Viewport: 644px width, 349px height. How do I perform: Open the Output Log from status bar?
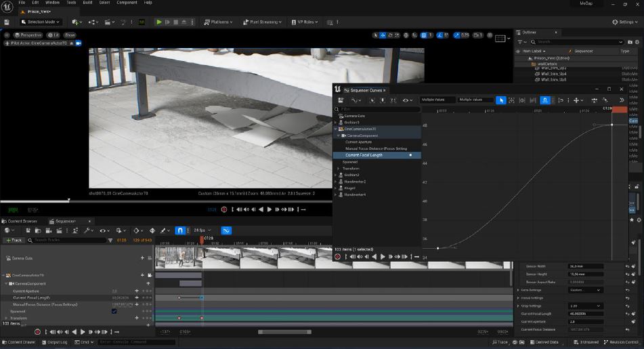[x=54, y=342]
